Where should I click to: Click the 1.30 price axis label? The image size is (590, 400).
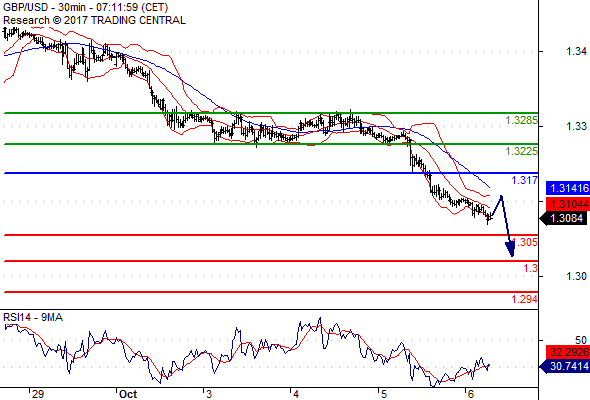[576, 277]
